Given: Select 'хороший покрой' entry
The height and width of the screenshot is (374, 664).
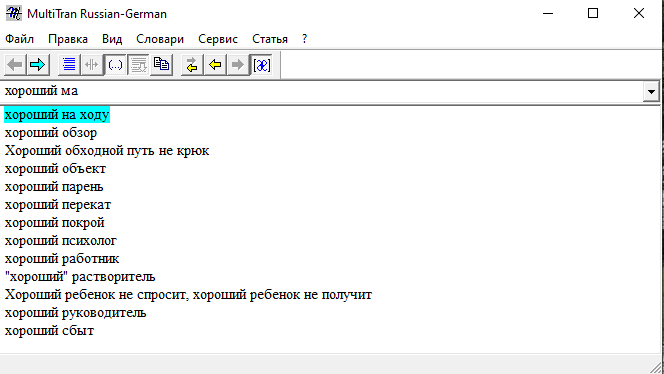Looking at the screenshot, I should tap(54, 223).
